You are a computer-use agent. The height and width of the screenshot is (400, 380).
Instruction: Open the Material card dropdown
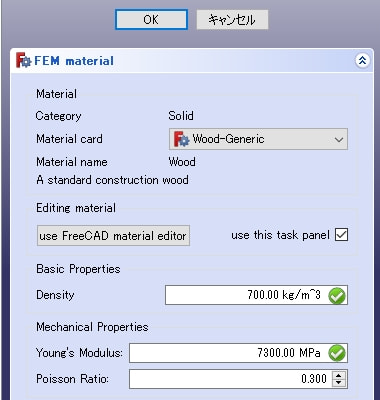pos(258,139)
